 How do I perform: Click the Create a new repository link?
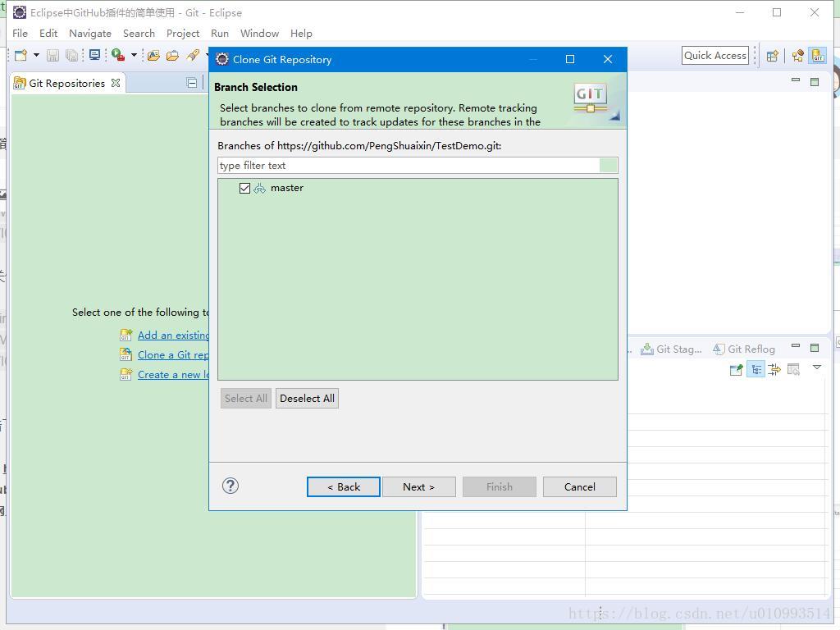[x=173, y=374]
